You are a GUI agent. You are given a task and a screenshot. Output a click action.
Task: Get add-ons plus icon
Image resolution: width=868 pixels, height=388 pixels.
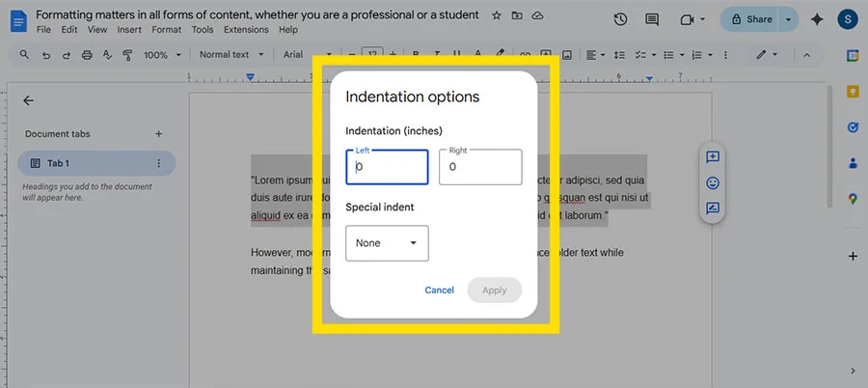coord(854,256)
